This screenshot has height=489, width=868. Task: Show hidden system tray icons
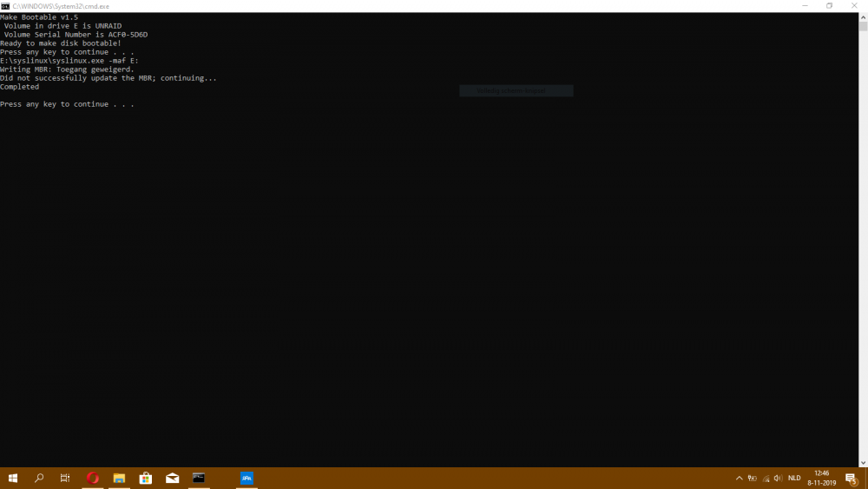click(x=739, y=478)
